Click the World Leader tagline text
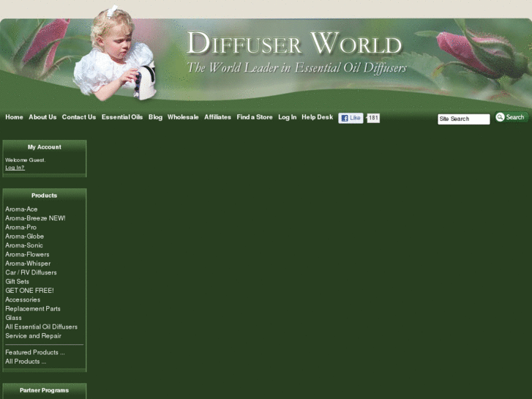532x399 pixels. tap(297, 68)
